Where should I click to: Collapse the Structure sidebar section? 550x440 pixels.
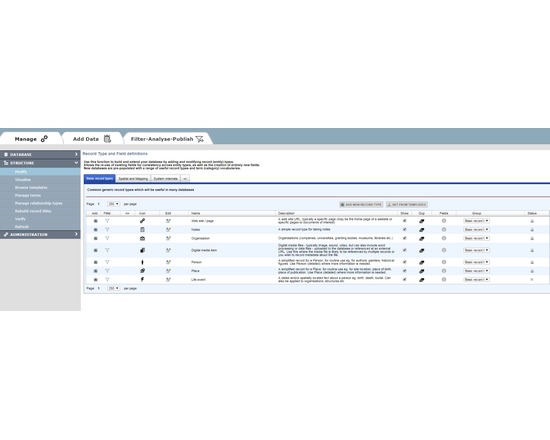40,163
